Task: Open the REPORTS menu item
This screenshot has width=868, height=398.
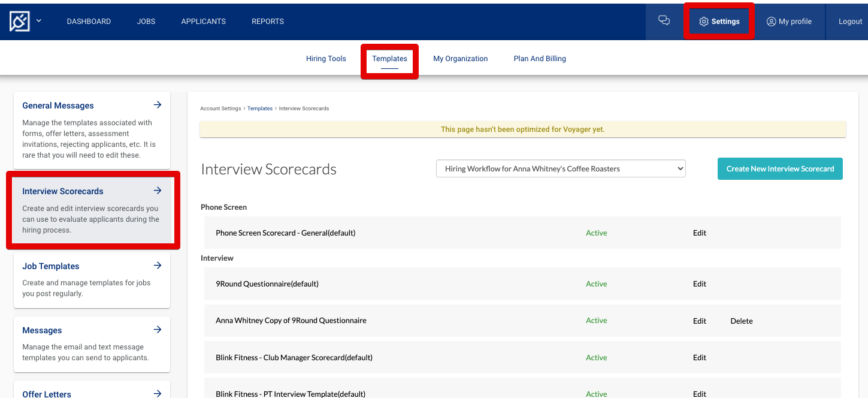Action: [x=267, y=21]
